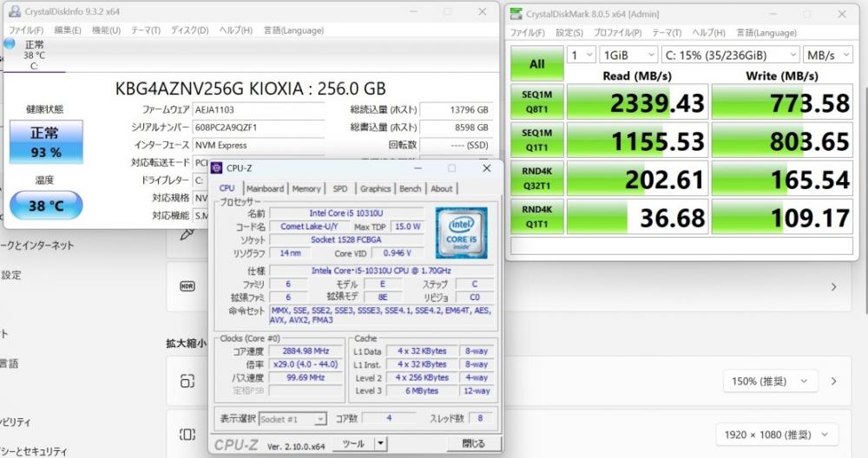Run all benchmarks with the All button
The image size is (868, 458).
click(537, 63)
